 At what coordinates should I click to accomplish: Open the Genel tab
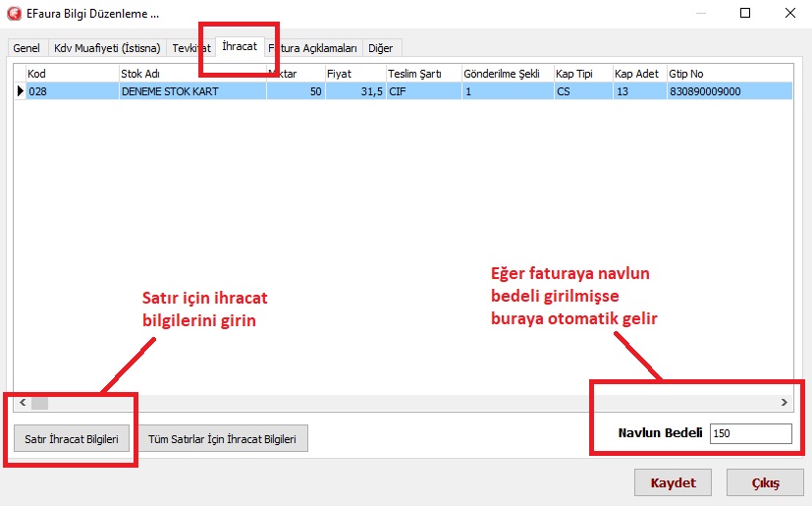[x=27, y=47]
